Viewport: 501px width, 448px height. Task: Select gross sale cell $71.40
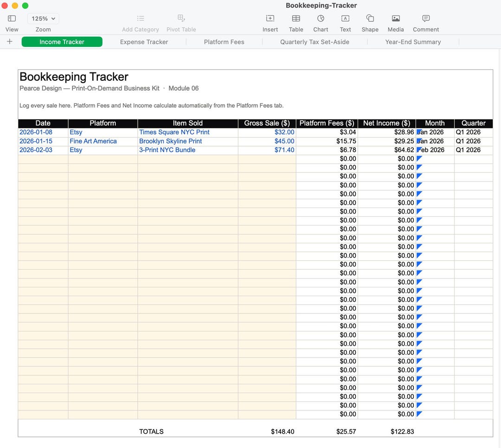(x=267, y=150)
